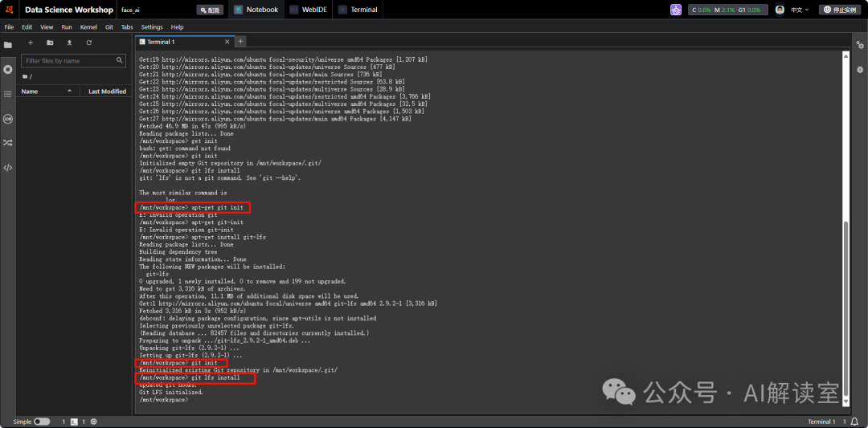Open the property inspector gears icon
868x428 pixels.
860,45
